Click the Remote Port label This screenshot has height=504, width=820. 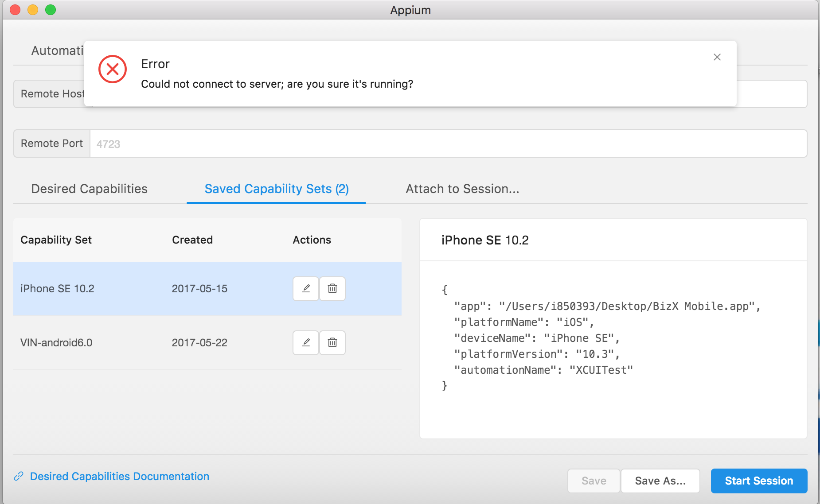(x=52, y=143)
